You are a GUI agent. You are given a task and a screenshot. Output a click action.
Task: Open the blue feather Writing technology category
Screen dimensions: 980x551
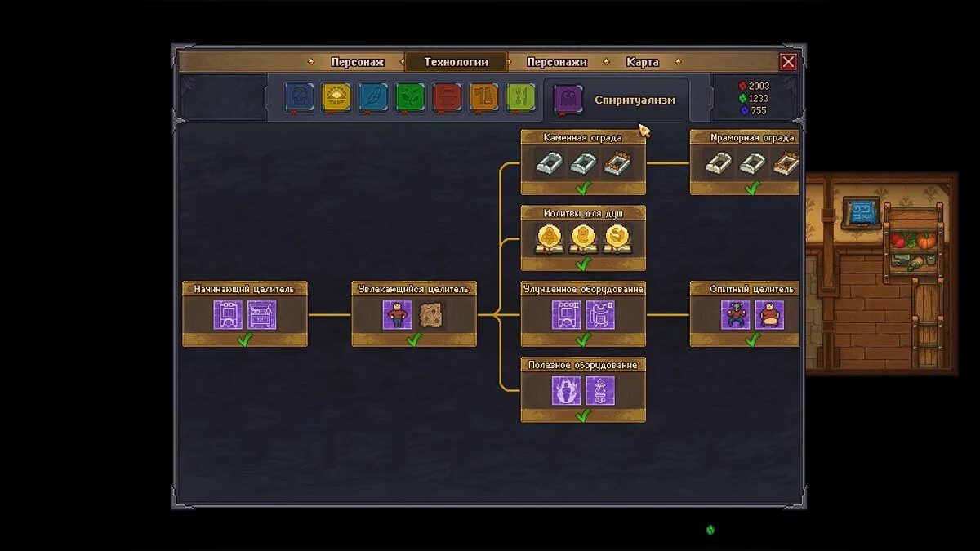[373, 97]
